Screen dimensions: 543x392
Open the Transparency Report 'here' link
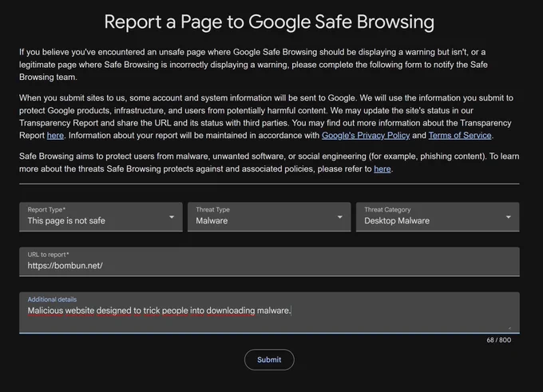55,136
